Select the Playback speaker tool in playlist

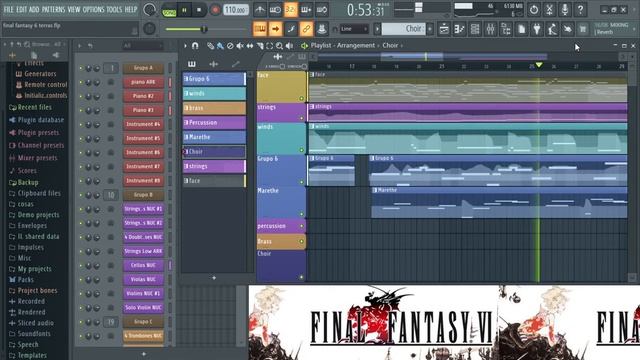tap(289, 46)
